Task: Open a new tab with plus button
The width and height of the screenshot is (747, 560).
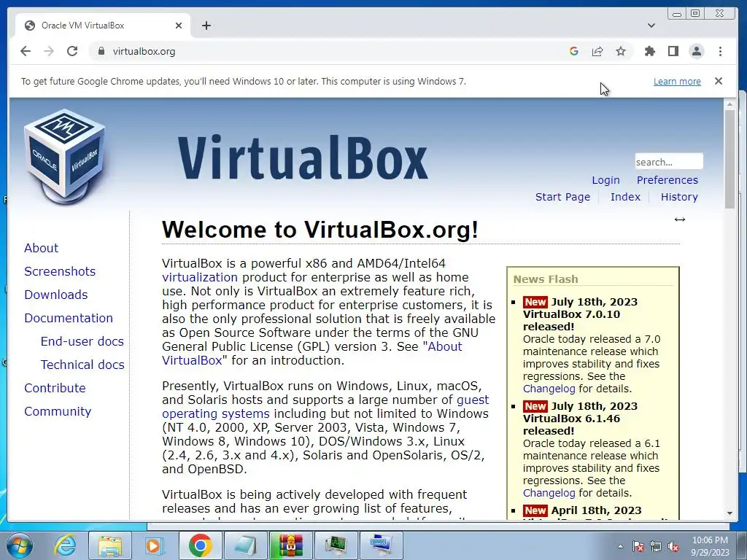Action: tap(206, 26)
